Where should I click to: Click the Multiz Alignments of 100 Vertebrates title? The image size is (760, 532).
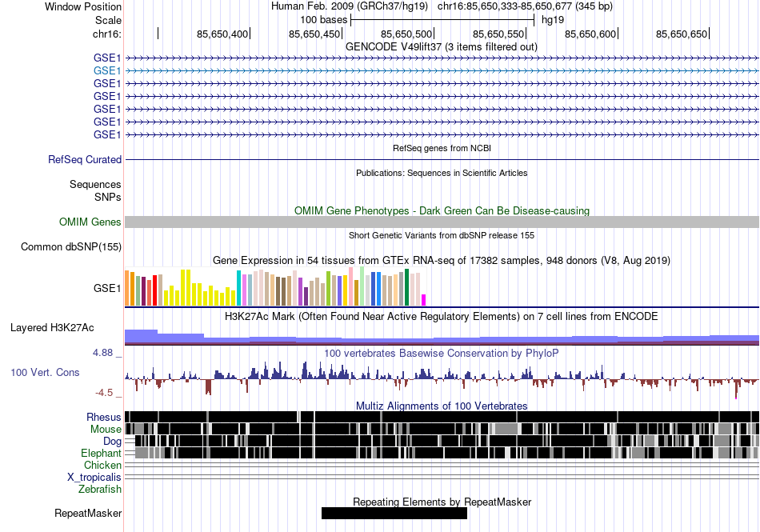[x=442, y=406]
